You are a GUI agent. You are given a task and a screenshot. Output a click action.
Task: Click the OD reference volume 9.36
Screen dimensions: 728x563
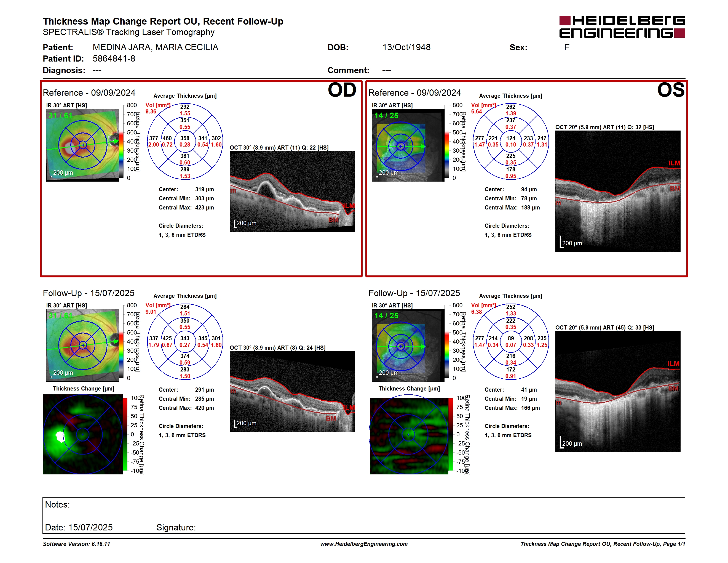151,111
